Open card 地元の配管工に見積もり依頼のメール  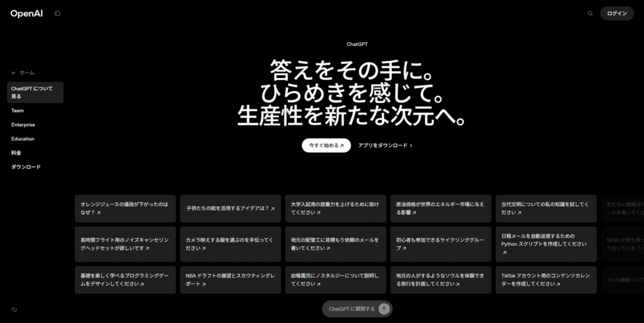coord(336,244)
